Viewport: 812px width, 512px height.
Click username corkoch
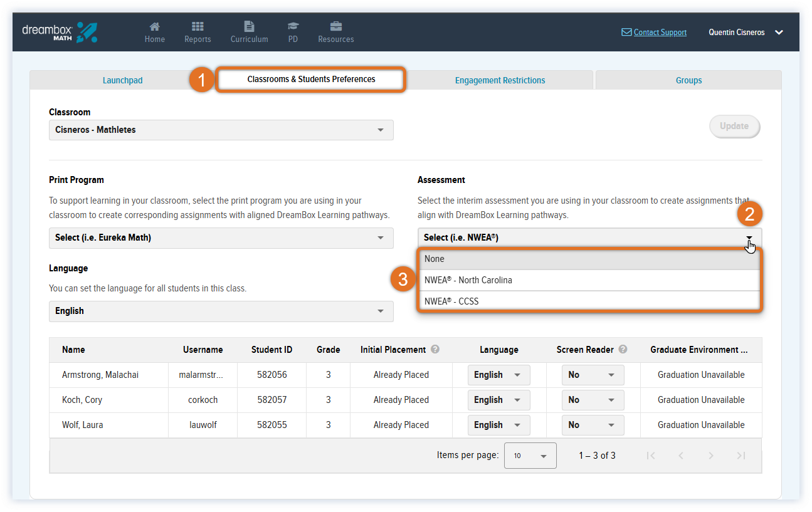pos(203,400)
